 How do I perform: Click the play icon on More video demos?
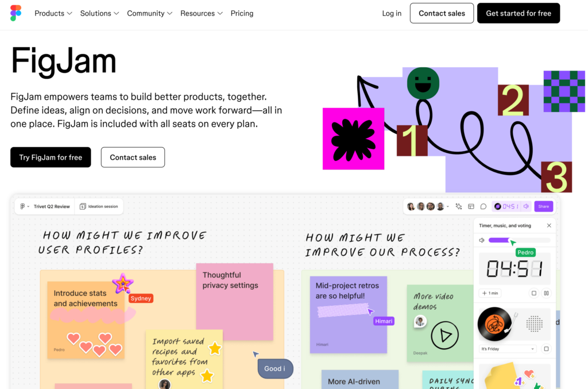tap(445, 336)
